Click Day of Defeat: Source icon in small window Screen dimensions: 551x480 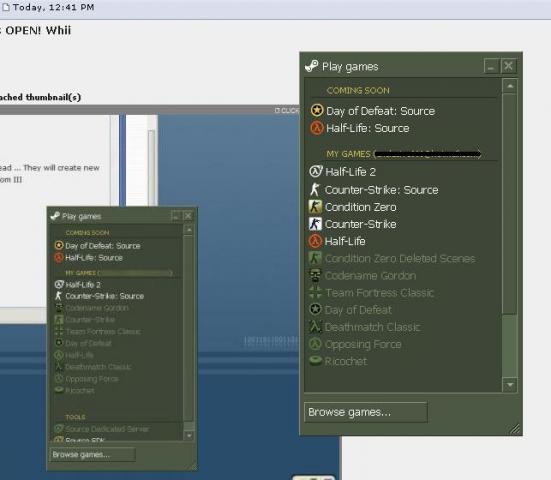click(59, 245)
